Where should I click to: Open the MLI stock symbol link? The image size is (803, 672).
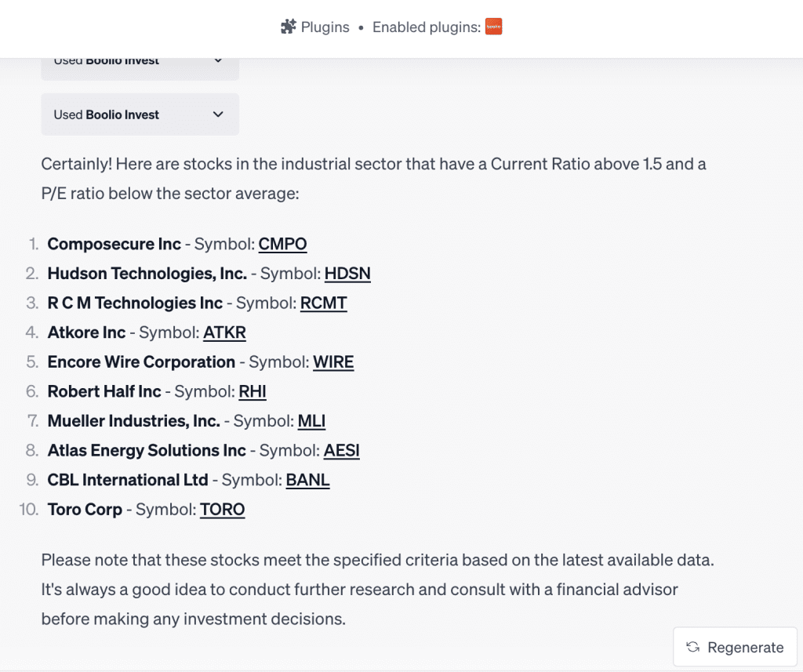pyautogui.click(x=311, y=420)
